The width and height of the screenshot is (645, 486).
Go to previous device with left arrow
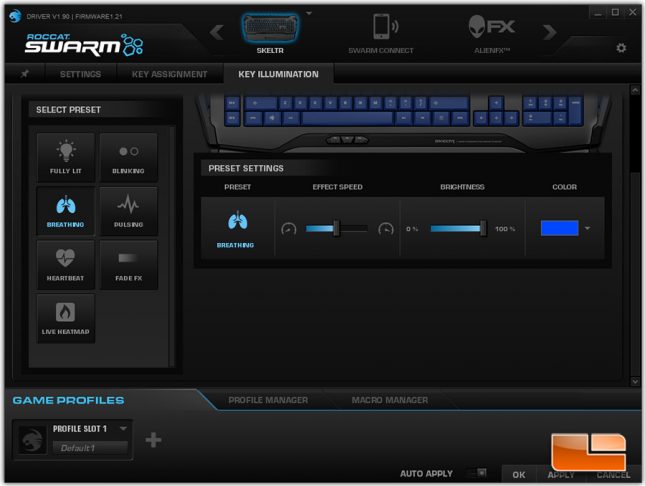click(x=217, y=32)
